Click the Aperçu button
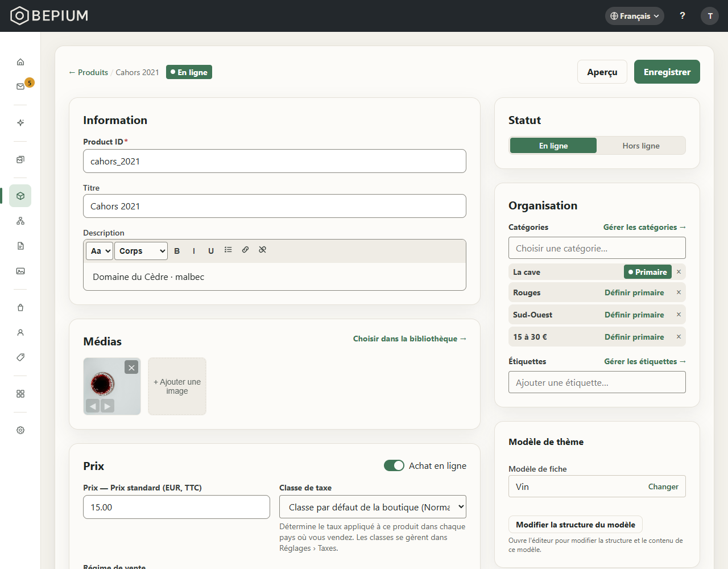 tap(602, 72)
